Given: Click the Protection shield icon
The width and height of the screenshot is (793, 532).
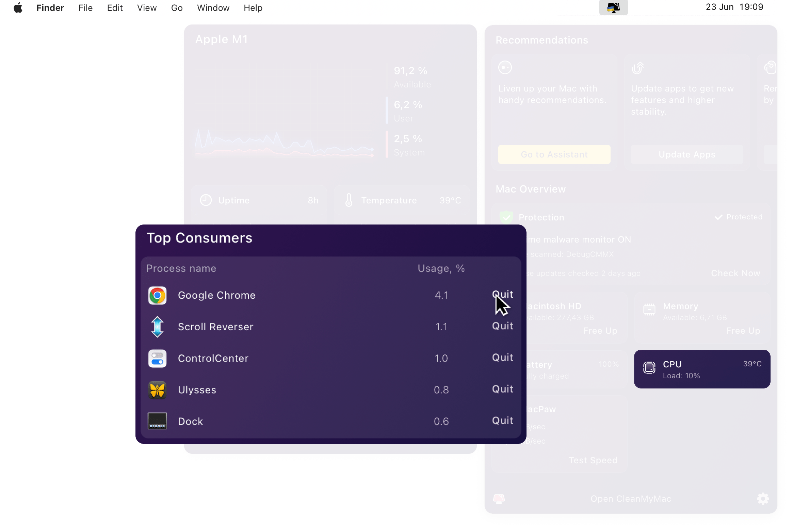Looking at the screenshot, I should 506,217.
